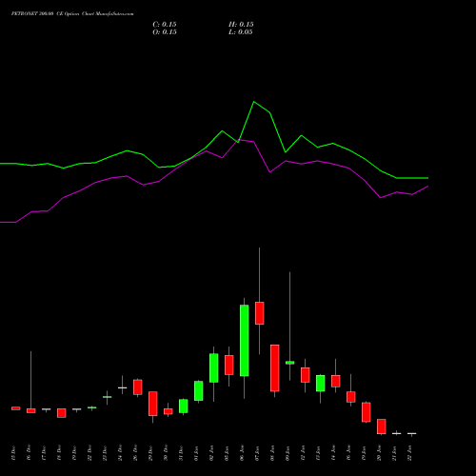Click the green candle above 01 Jan
Screen dimensions: 476x476
pyautogui.click(x=199, y=390)
